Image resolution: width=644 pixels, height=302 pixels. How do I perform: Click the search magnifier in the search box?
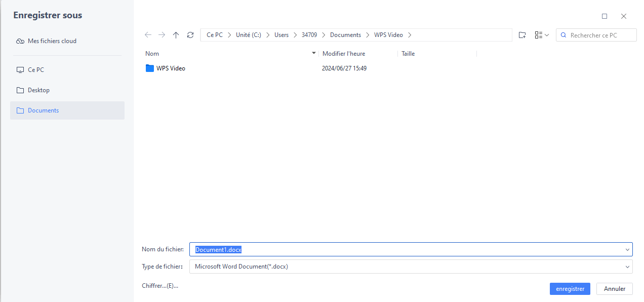(563, 35)
